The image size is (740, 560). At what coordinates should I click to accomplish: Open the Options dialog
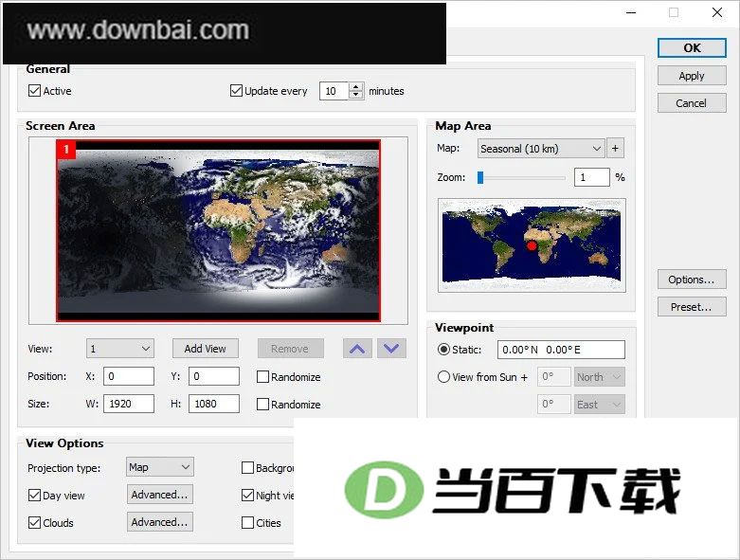(x=692, y=280)
